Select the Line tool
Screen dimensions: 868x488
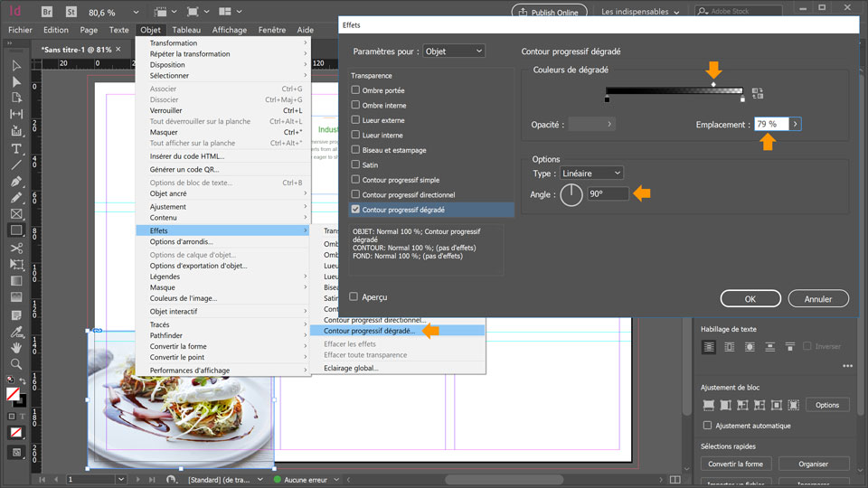coord(16,164)
